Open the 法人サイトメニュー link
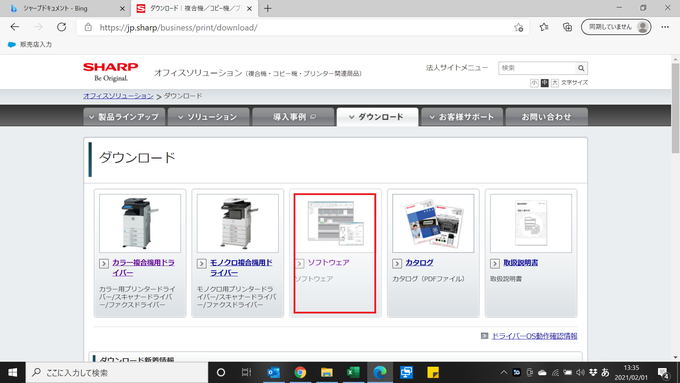 pos(457,68)
